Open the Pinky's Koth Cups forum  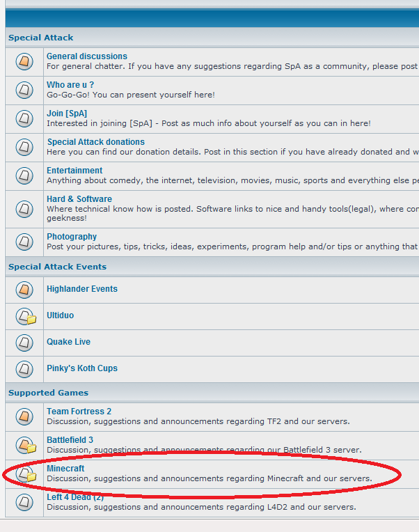(x=82, y=368)
